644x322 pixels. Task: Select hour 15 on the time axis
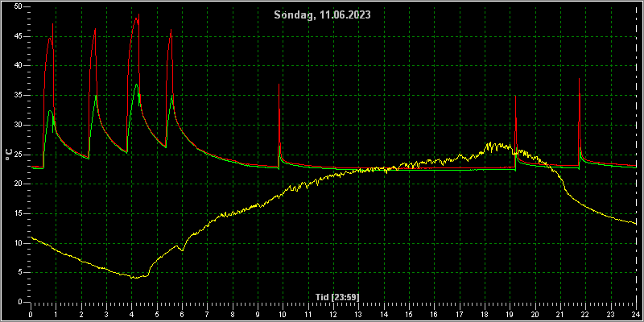(x=409, y=315)
